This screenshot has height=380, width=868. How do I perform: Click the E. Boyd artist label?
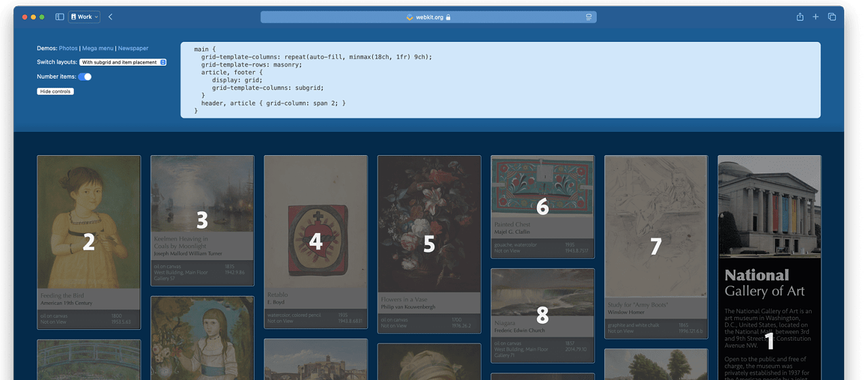[x=276, y=302]
